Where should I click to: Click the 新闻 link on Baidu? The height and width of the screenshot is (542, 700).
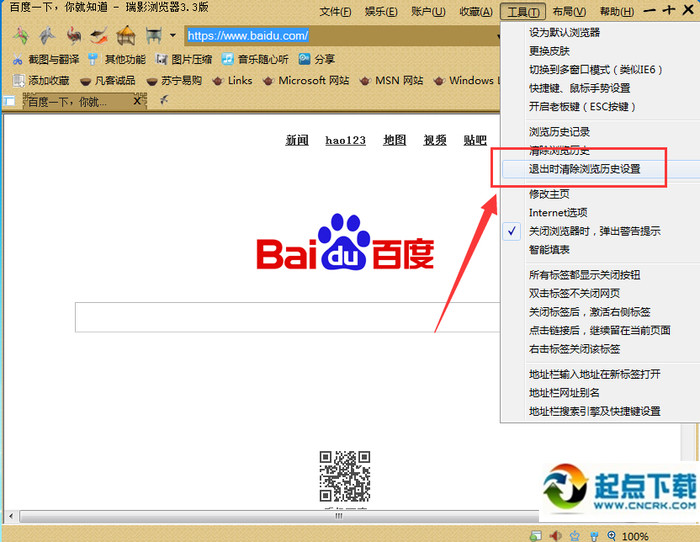[297, 140]
